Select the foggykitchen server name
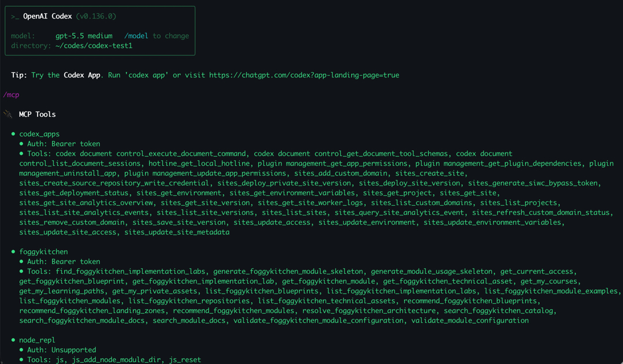The height and width of the screenshot is (364, 623). coord(43,251)
